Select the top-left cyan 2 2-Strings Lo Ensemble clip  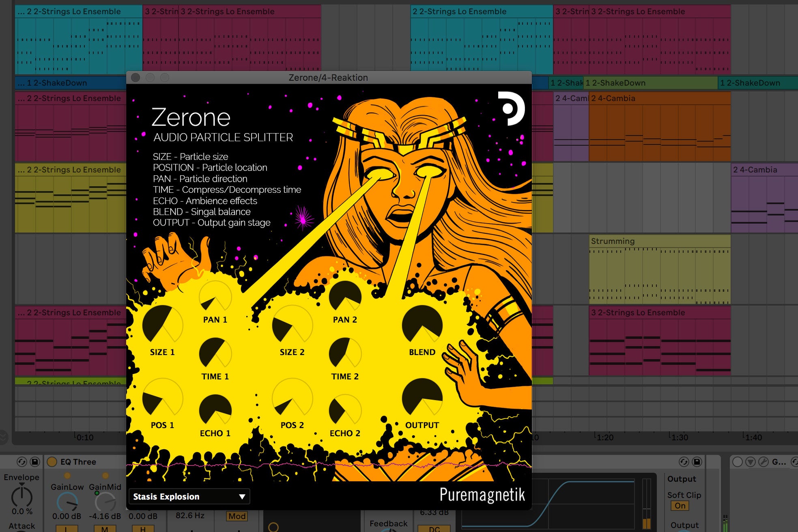coord(79,39)
